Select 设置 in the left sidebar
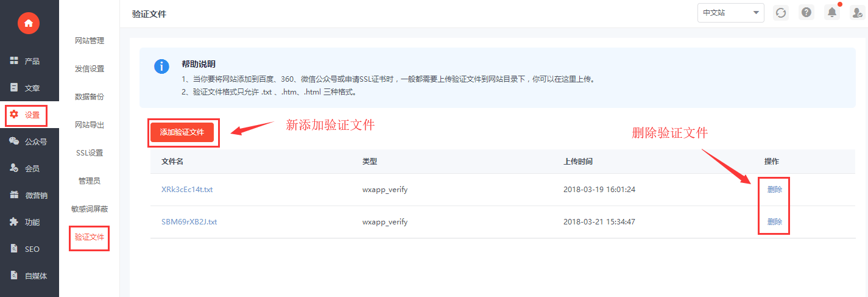The height and width of the screenshot is (297, 868). [29, 115]
